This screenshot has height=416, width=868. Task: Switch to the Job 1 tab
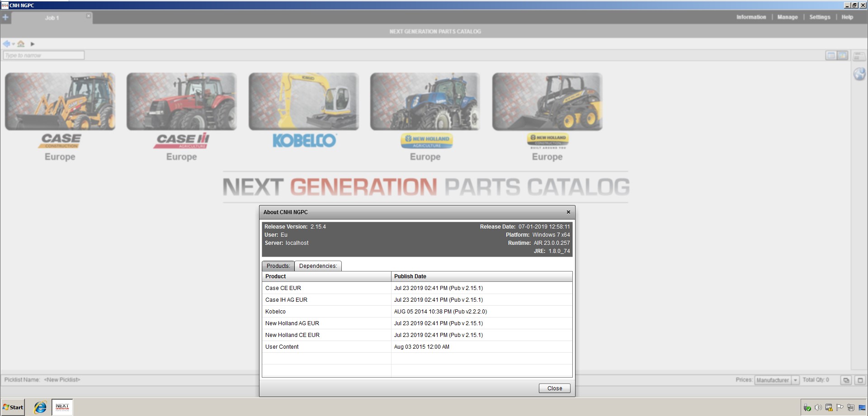(52, 18)
